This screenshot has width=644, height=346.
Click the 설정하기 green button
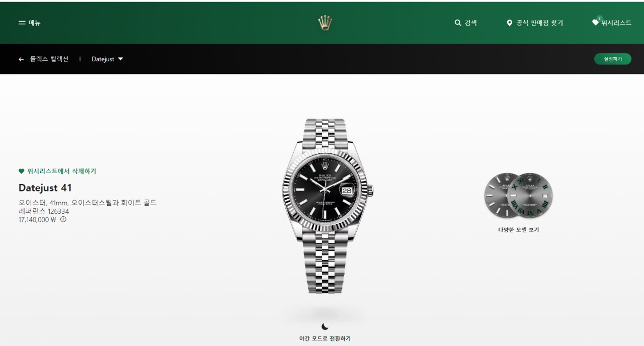click(x=613, y=59)
